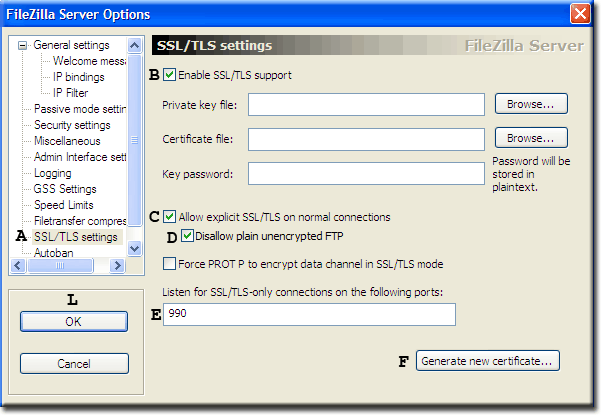Browse for the certificate file
The width and height of the screenshot is (604, 417).
(531, 138)
